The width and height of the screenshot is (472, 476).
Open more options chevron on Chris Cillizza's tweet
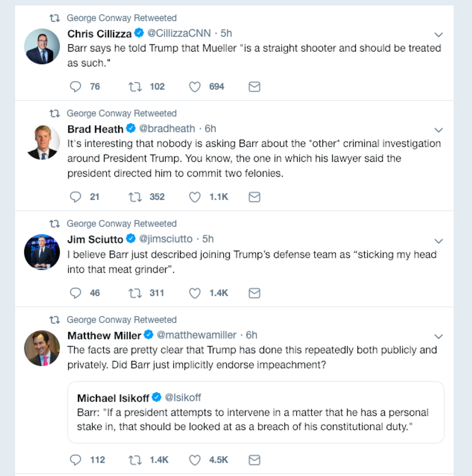(438, 34)
